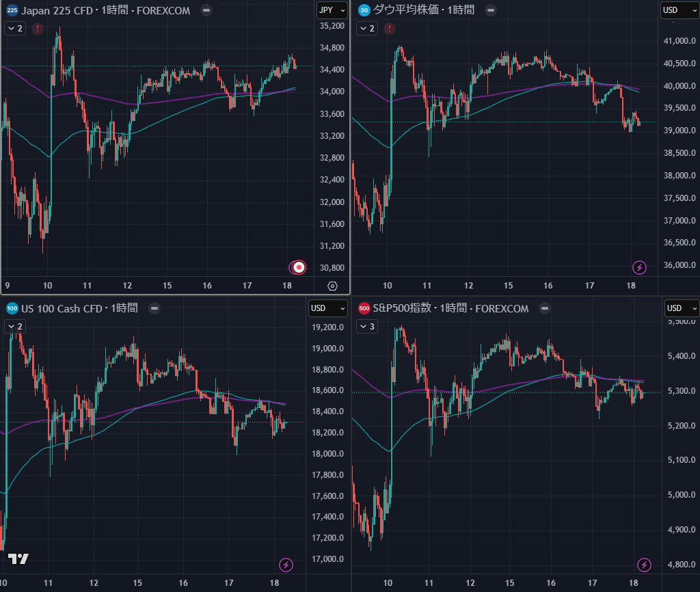
Task: Click the purple lightning icon on ダウ平均株価 chart
Action: click(x=639, y=267)
